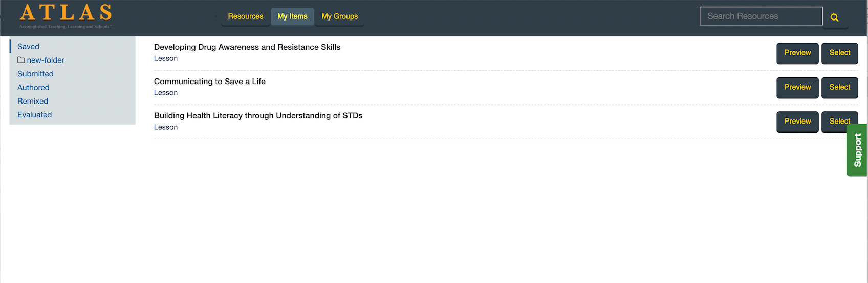Click the ATLAS logo
The image size is (868, 283).
[66, 16]
